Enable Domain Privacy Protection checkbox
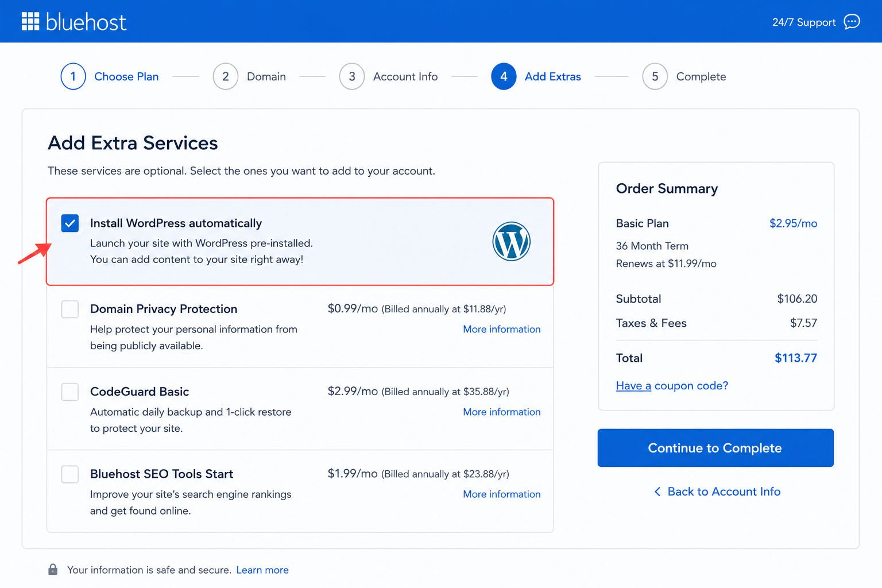The width and height of the screenshot is (882, 588). pos(70,309)
